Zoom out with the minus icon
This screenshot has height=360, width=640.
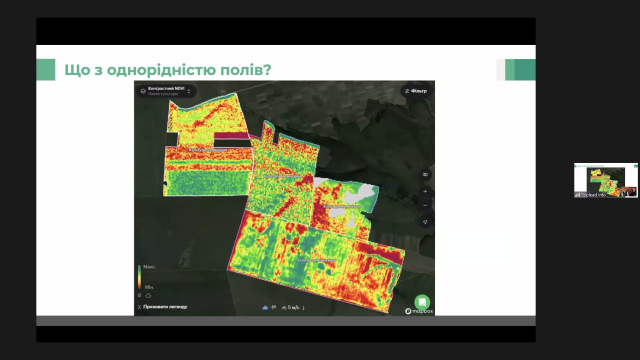click(x=425, y=205)
